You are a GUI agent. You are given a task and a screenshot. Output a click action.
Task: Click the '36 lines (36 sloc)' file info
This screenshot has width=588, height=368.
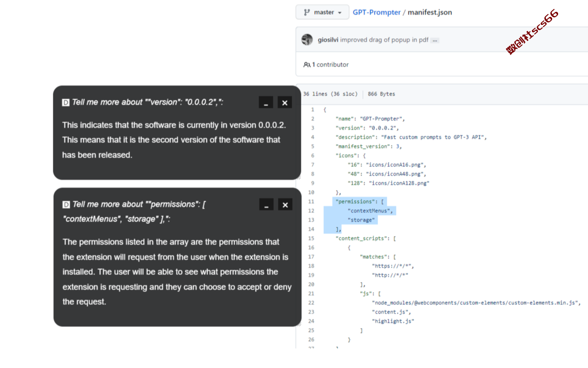330,94
